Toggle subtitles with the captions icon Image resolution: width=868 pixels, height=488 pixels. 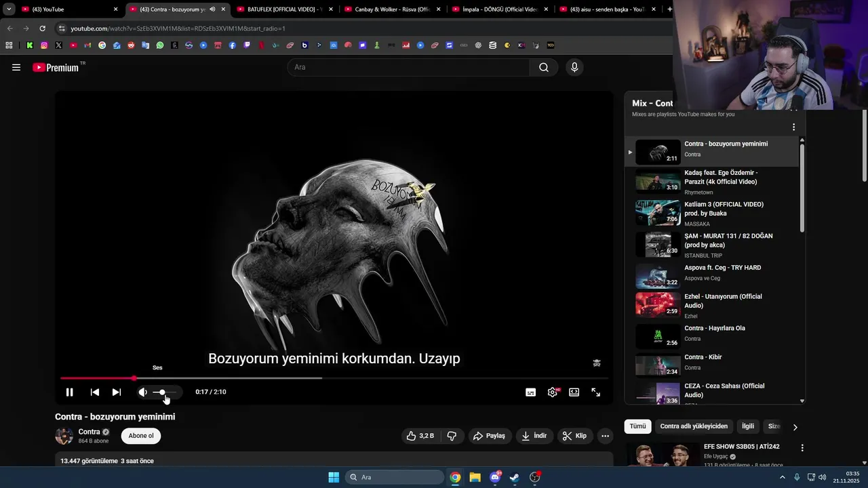click(531, 392)
